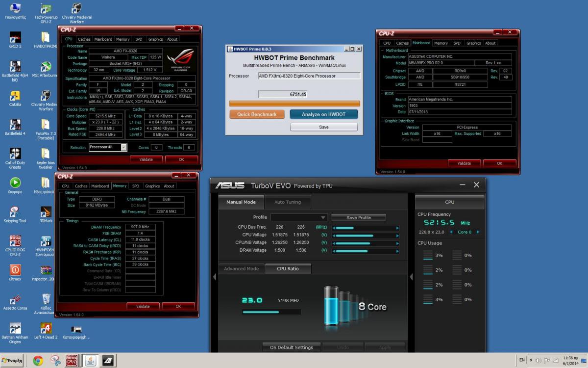588x368 pixels.
Task: Click the Processor field in HWBOT Prime
Action: pyautogui.click(x=309, y=76)
